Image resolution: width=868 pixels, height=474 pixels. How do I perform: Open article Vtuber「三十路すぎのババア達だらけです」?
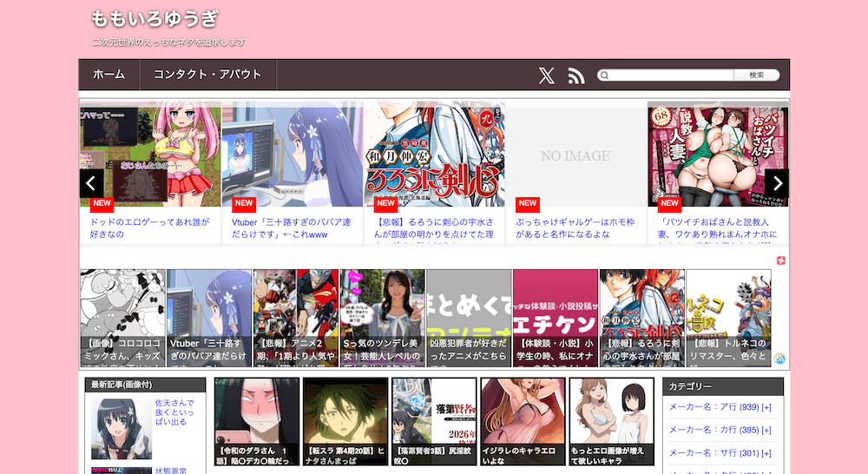point(291,228)
